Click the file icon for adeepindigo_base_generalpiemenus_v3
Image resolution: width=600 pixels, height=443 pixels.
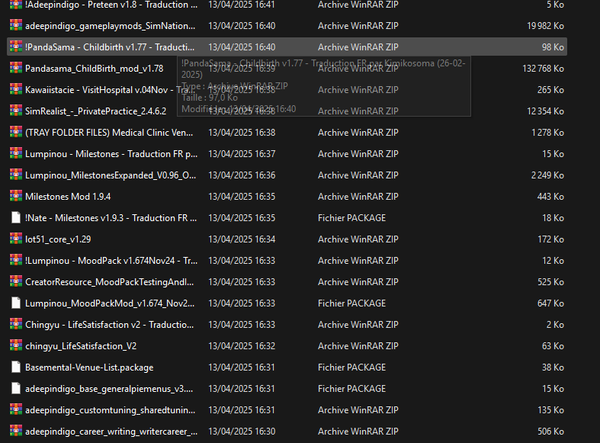[x=16, y=389]
